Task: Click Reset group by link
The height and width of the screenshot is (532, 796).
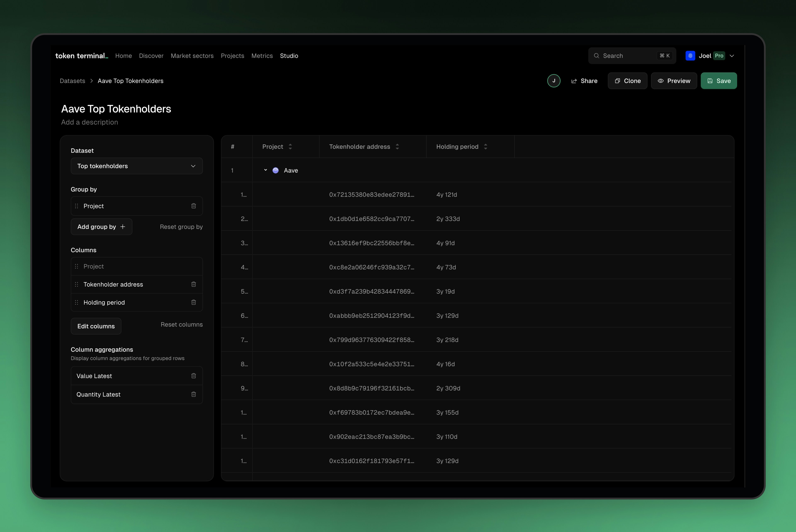Action: click(x=181, y=227)
